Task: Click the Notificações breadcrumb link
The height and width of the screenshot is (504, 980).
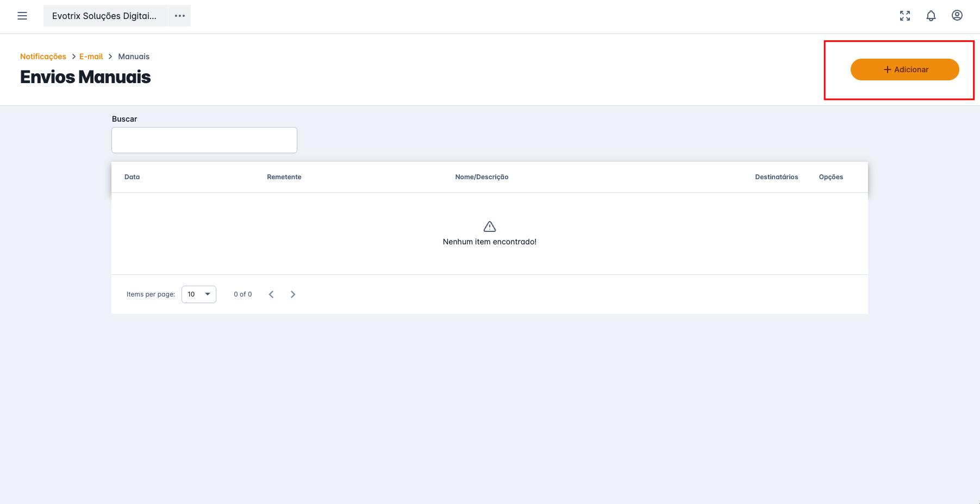Action: (x=43, y=56)
